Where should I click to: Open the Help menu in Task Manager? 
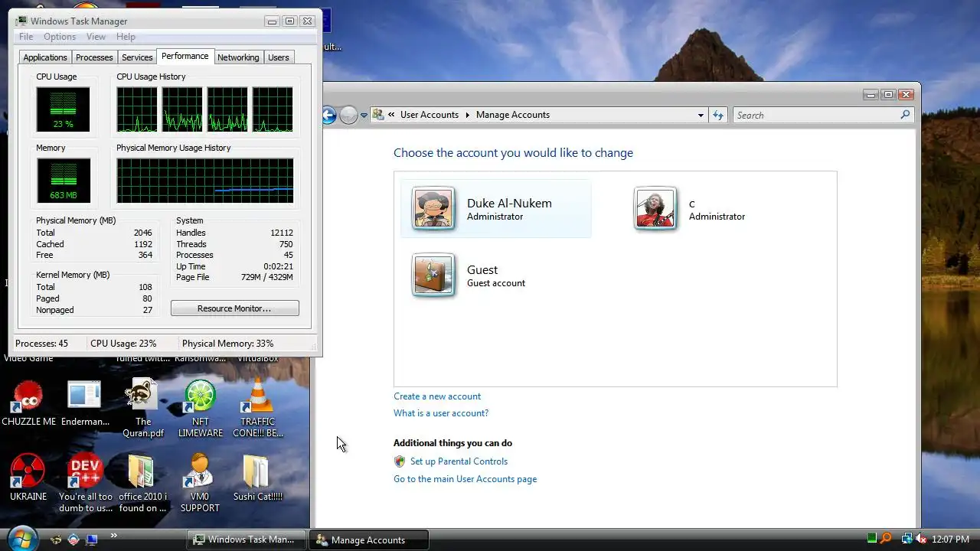coord(126,37)
